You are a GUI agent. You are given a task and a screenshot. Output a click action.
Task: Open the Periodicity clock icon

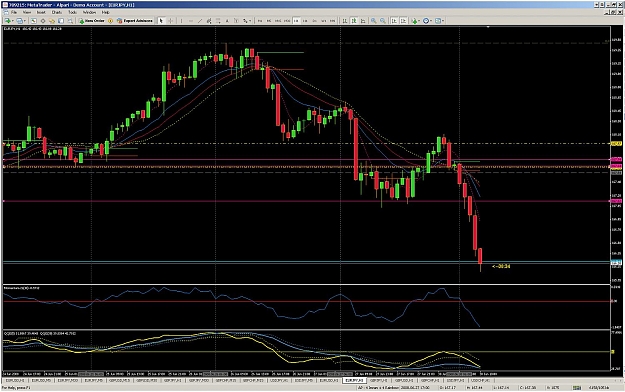(x=425, y=21)
